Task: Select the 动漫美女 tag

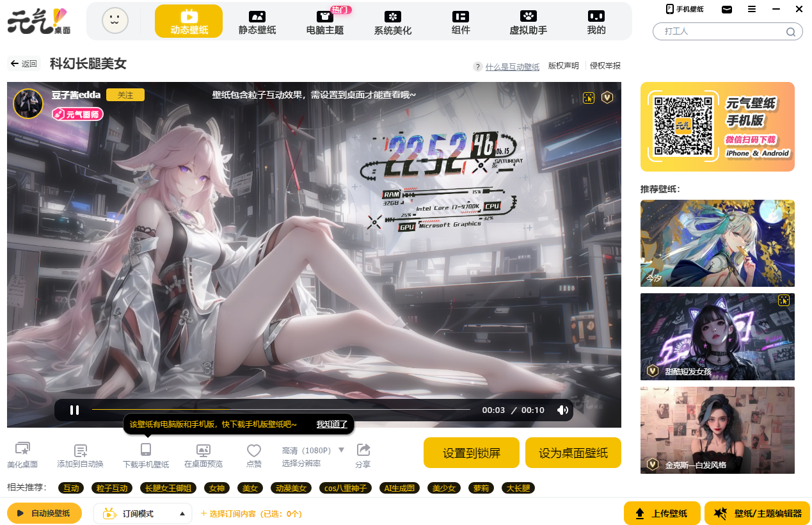Action: 291,489
